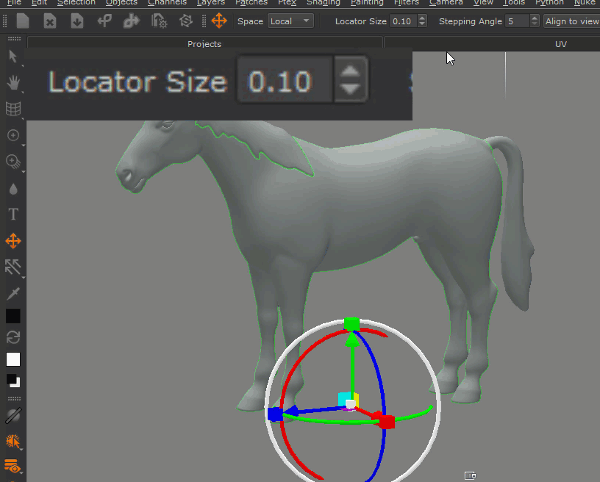Click the black foreground color swatch
Viewport: 600px width, 482px height.
pos(13,316)
